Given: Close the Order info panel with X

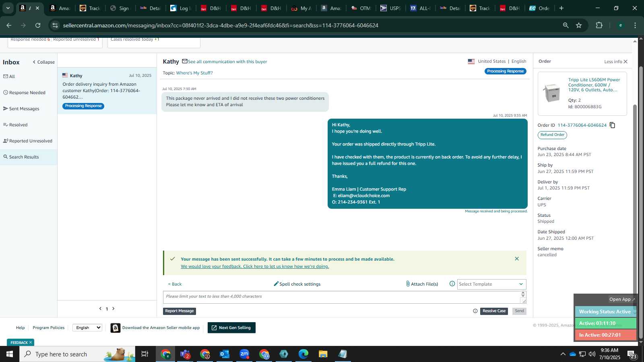Looking at the screenshot, I should pyautogui.click(x=625, y=62).
